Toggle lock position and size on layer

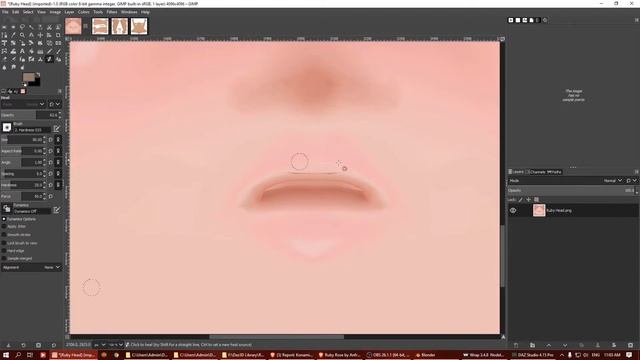point(529,200)
